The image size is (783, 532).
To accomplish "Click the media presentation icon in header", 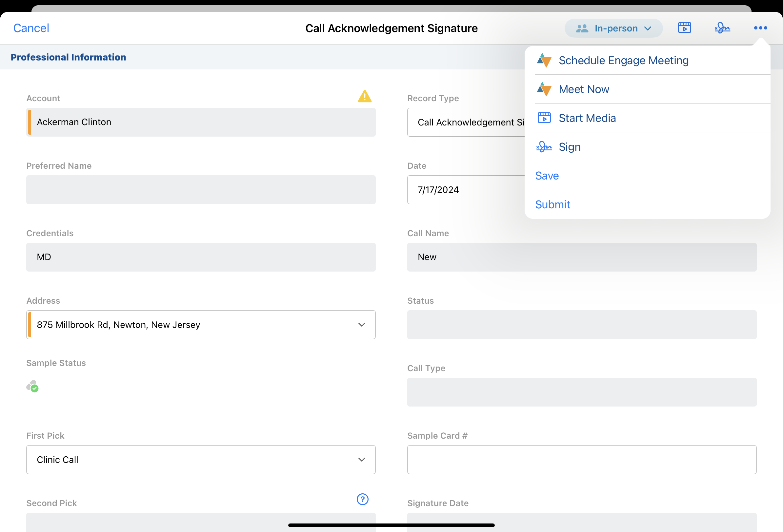I will (x=684, y=28).
